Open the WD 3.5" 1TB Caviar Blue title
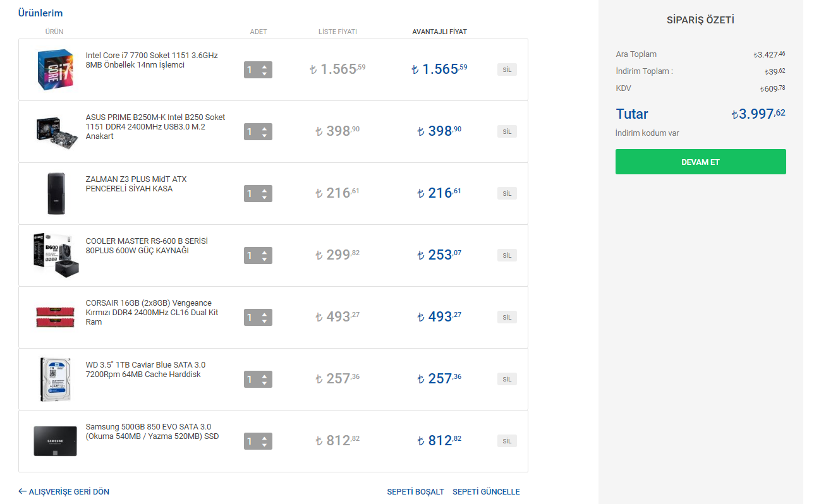Image resolution: width=814 pixels, height=504 pixels. point(145,369)
